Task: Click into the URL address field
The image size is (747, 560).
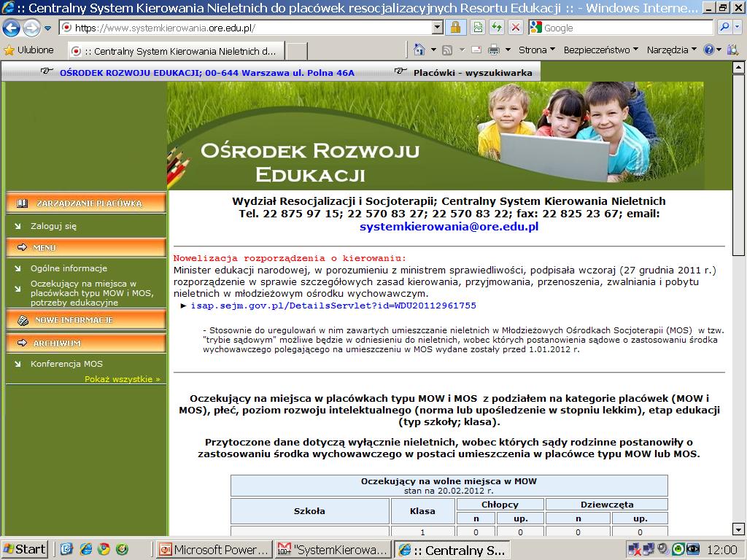Action: point(247,28)
